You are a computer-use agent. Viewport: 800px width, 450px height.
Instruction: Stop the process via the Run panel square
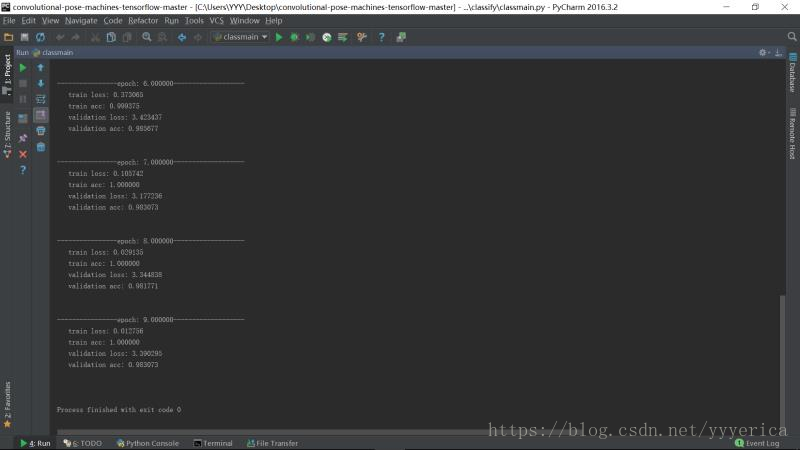coord(23,83)
